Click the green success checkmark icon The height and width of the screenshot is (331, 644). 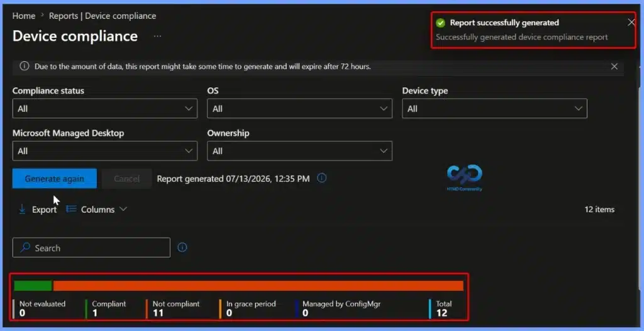pyautogui.click(x=440, y=23)
